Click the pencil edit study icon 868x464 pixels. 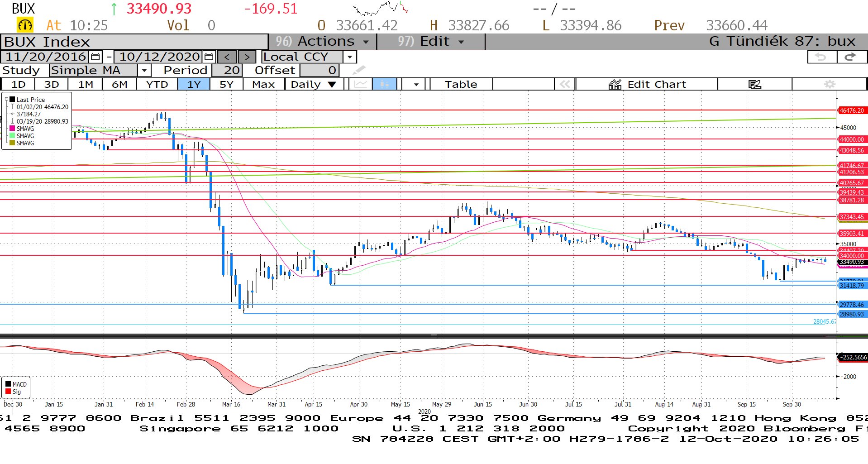[359, 70]
